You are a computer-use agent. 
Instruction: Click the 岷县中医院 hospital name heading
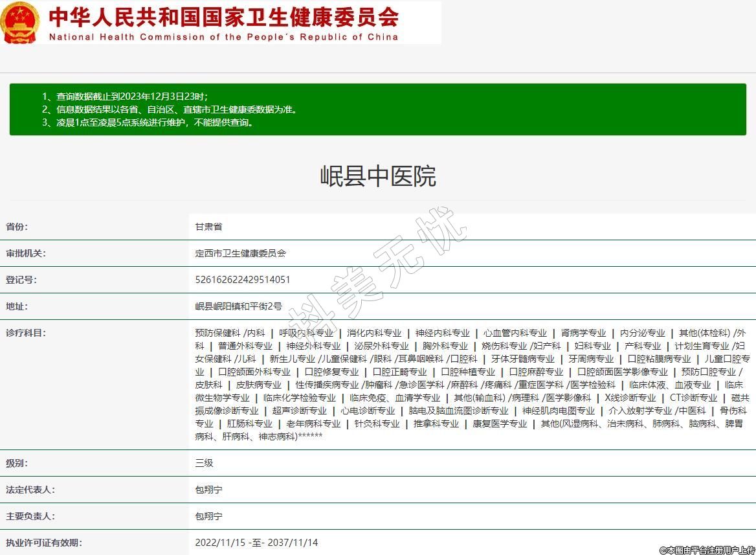pos(378,176)
